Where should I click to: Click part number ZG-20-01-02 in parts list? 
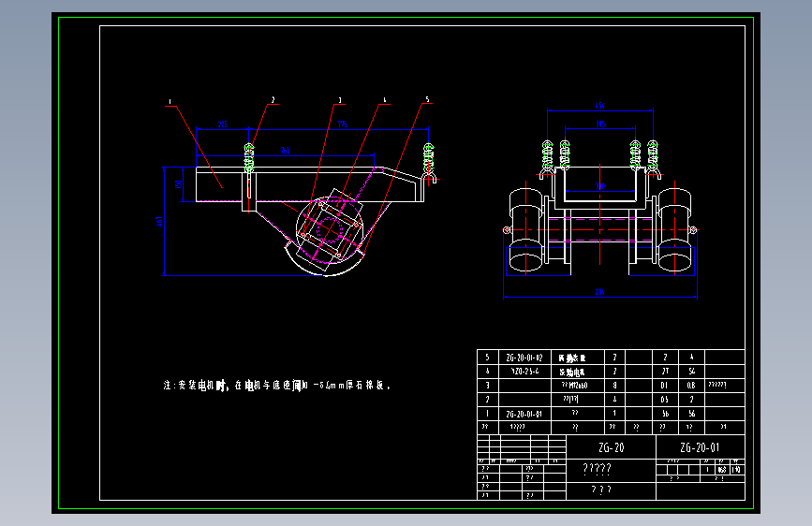tap(524, 358)
